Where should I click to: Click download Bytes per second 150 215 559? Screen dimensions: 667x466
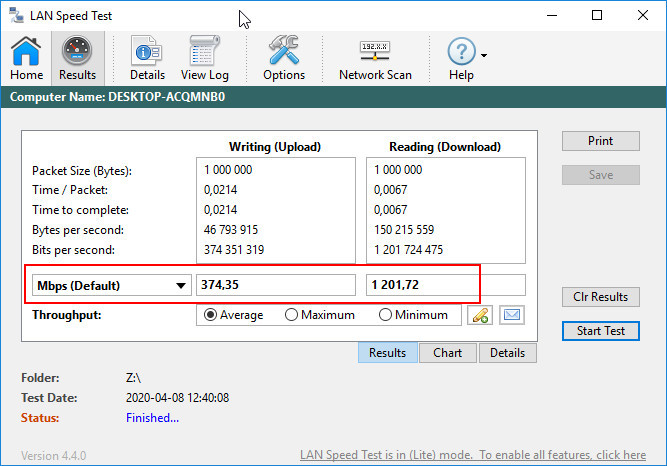coord(404,230)
